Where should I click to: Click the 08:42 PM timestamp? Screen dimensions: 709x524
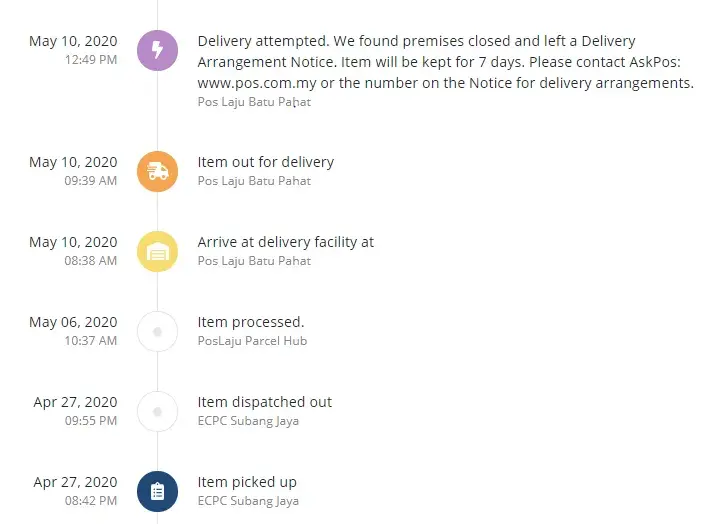[91, 501]
